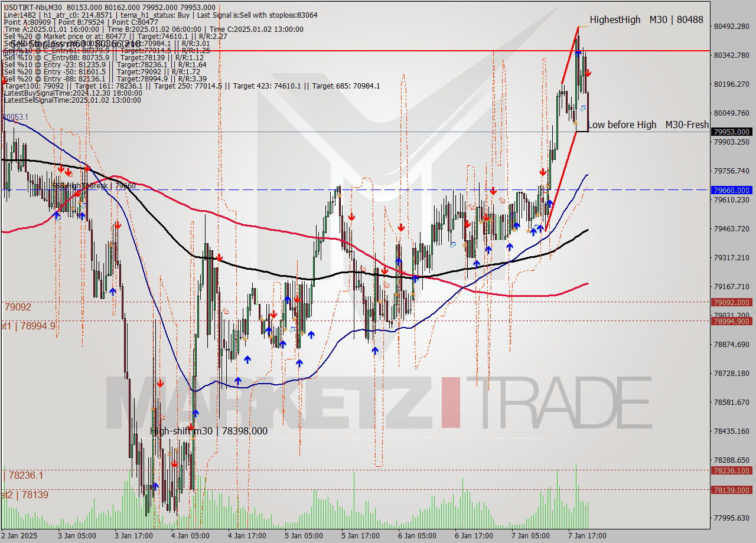The image size is (756, 543).
Task: Click the LatestSellSignalTime line
Action: 72,100
